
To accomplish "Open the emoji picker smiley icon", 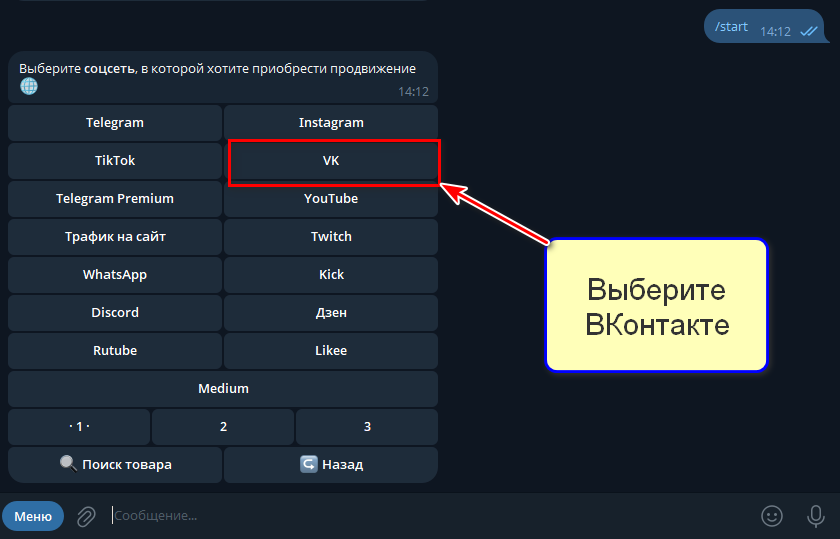I will click(771, 516).
